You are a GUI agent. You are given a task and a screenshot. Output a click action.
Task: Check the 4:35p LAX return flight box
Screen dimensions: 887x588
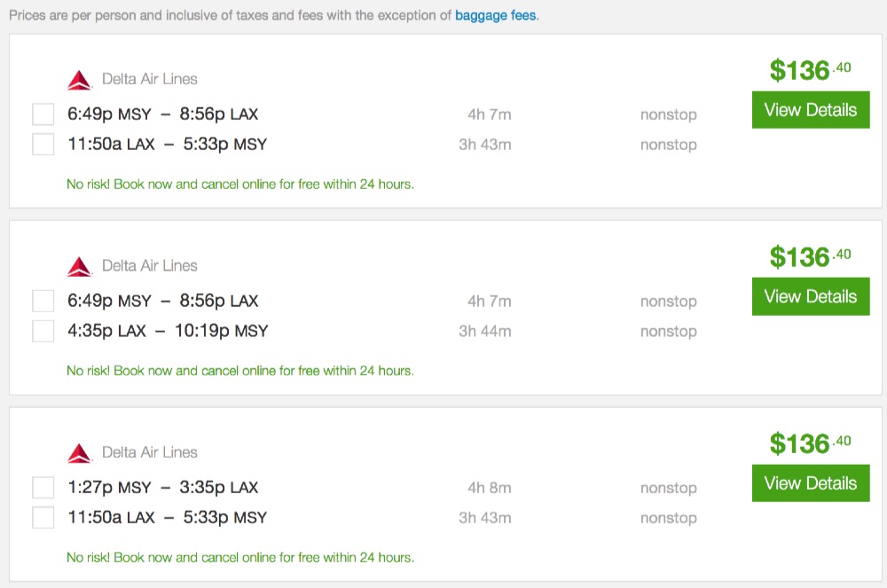(43, 332)
